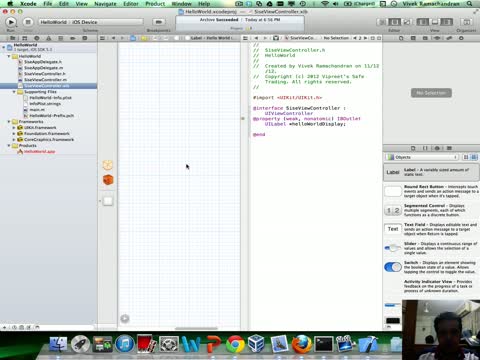The height and width of the screenshot is (360, 480).
Task: Open the Window menu
Action: pos(181,4)
